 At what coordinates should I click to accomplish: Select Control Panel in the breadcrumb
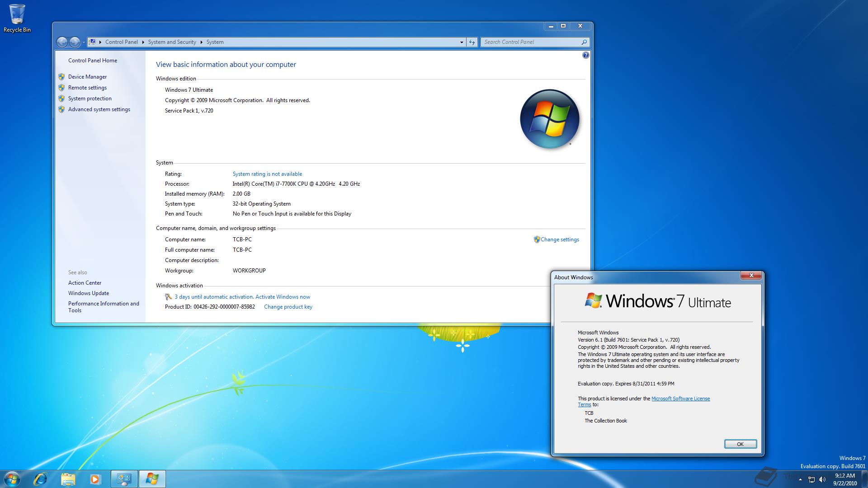click(121, 42)
